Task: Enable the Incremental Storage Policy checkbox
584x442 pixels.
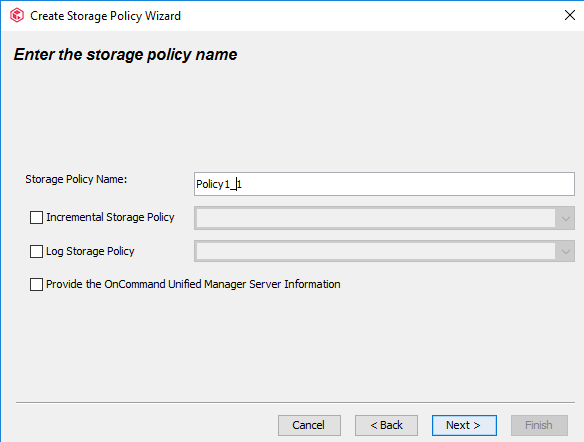Action: pyautogui.click(x=36, y=217)
